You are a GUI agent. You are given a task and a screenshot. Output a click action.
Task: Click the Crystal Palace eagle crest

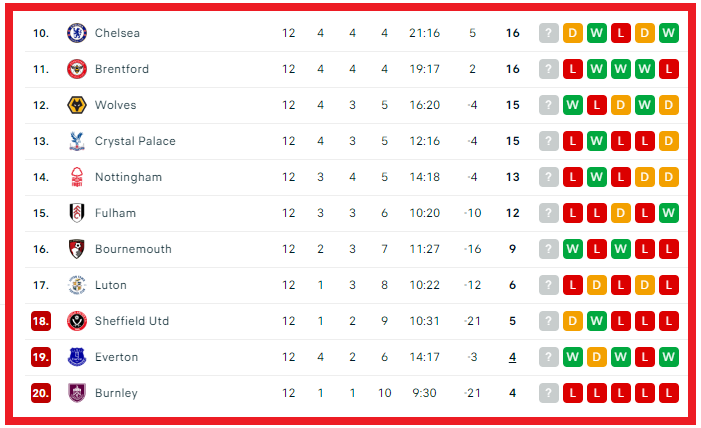[x=77, y=141]
